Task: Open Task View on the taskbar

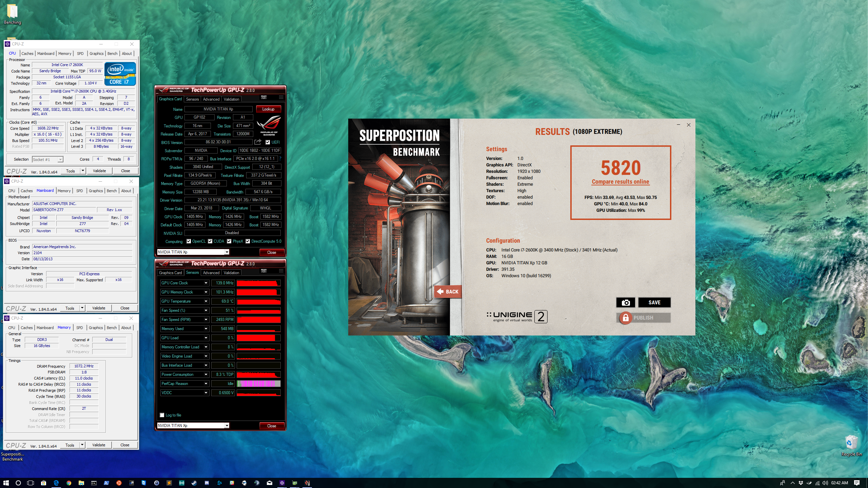Action: [31, 483]
